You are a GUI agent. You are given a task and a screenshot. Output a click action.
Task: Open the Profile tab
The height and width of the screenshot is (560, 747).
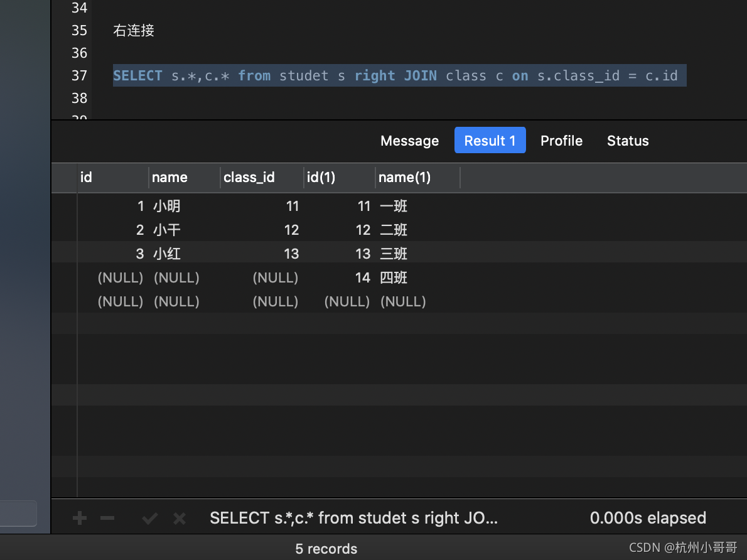click(561, 141)
